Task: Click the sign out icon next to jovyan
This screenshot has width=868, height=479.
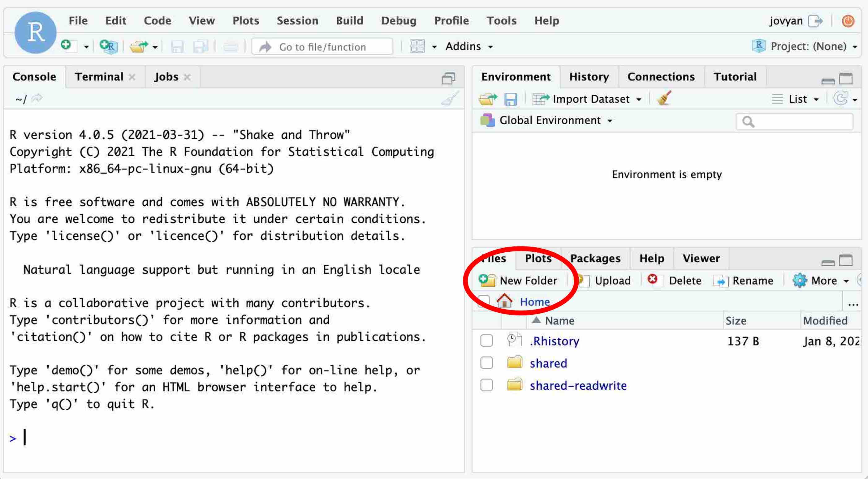Action: click(x=815, y=21)
